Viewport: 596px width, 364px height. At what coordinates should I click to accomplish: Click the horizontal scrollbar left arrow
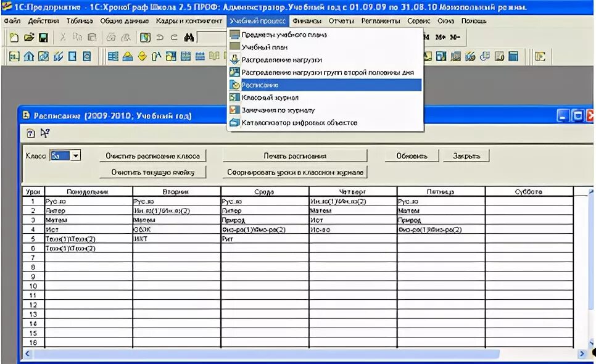27,354
